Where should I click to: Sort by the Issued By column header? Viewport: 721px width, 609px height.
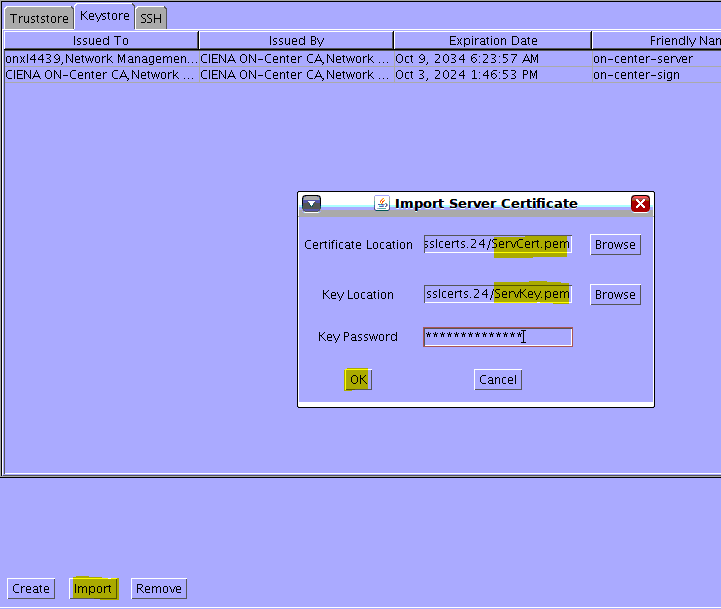[296, 40]
